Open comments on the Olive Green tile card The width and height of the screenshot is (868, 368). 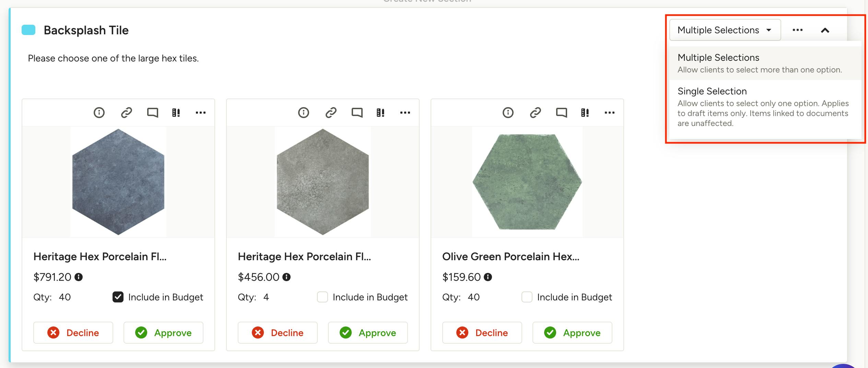(x=561, y=113)
